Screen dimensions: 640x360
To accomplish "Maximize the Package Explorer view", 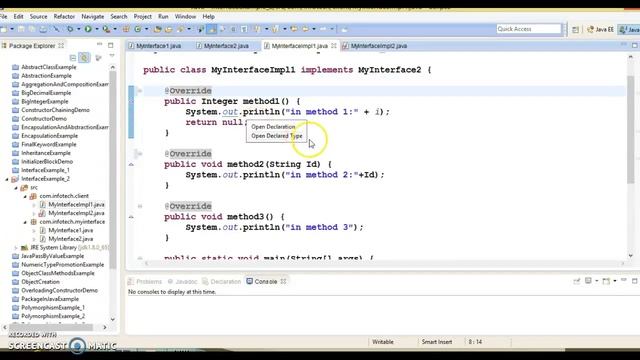I will [x=111, y=45].
